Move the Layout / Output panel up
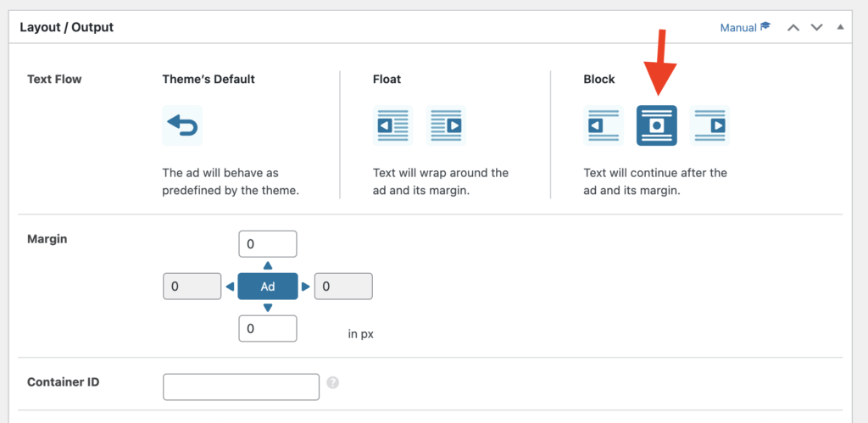This screenshot has height=423, width=868. 793,27
